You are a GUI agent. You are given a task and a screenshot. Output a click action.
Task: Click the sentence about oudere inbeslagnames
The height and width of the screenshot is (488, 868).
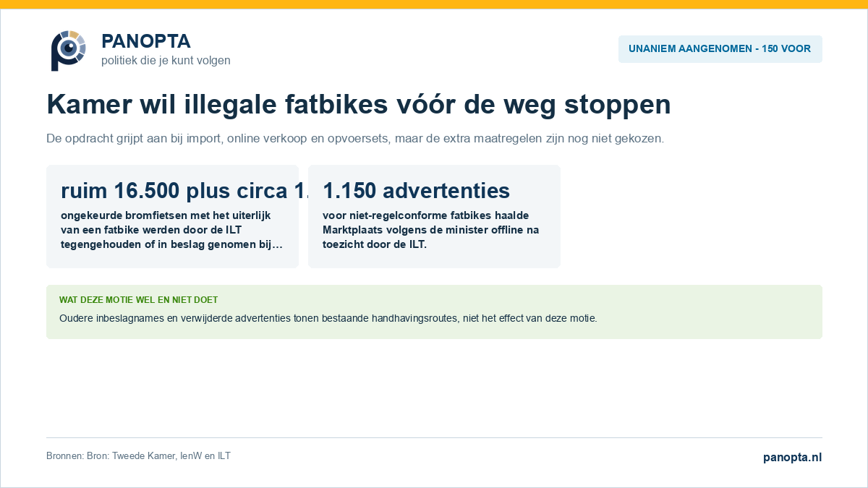tap(328, 318)
